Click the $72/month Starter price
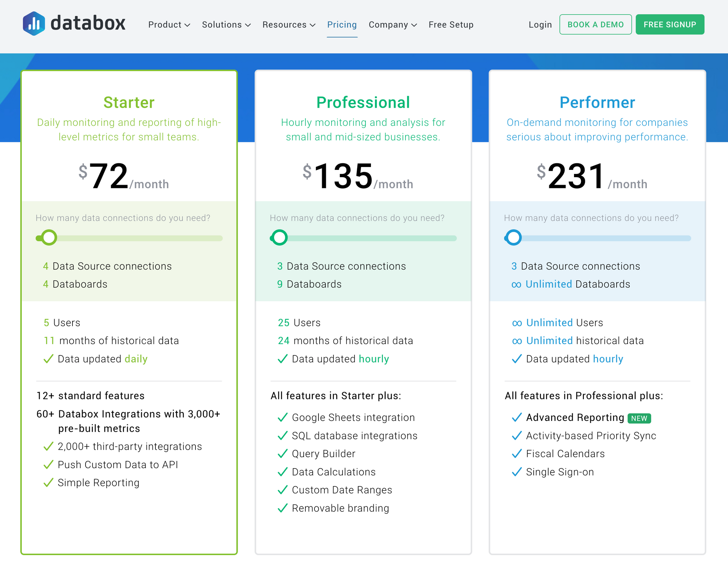This screenshot has height=574, width=728. 124,176
